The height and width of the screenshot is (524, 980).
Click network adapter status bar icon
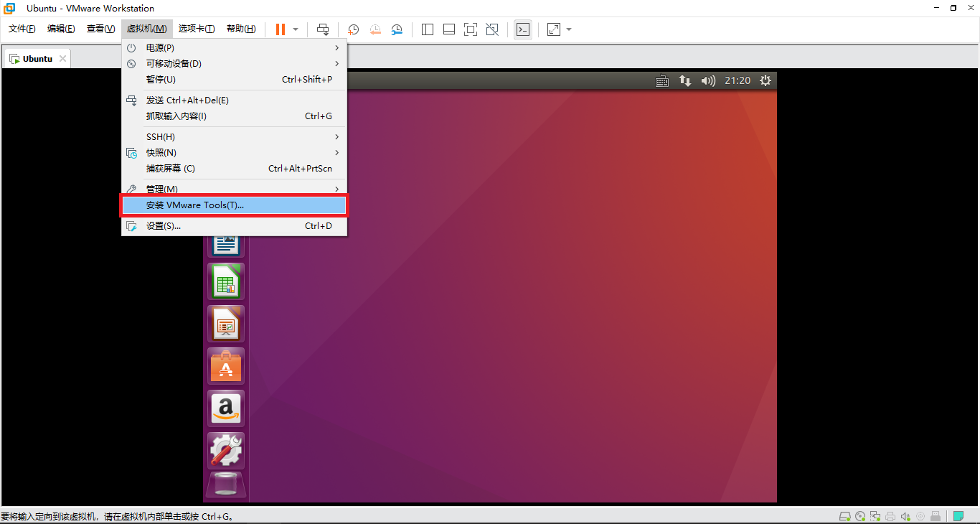(x=875, y=516)
